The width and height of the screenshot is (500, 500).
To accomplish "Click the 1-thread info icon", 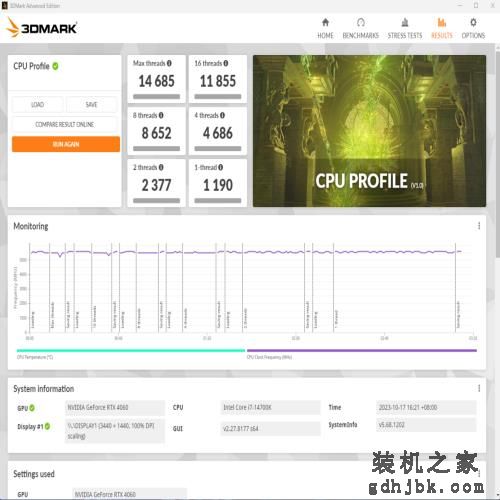I will click(x=220, y=167).
